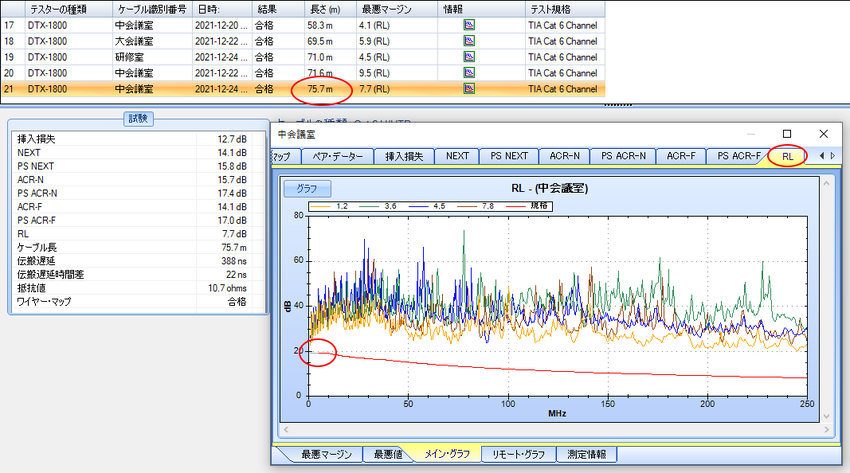Switch to the PS NEXT tab
The width and height of the screenshot is (850, 473).
pyautogui.click(x=509, y=156)
